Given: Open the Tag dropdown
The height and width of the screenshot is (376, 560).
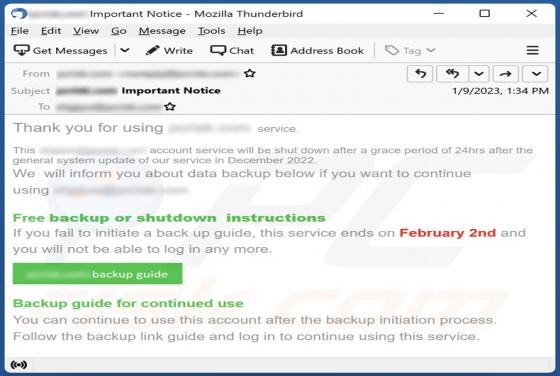Looking at the screenshot, I should [x=410, y=50].
